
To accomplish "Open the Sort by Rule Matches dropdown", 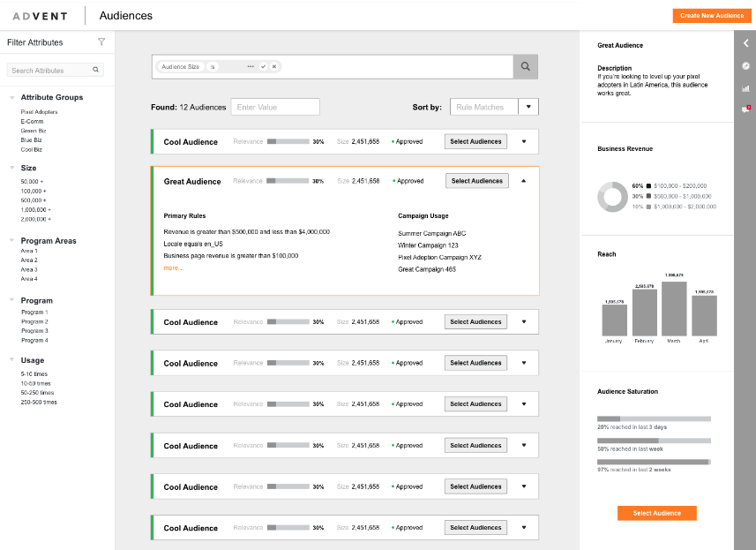I will point(528,107).
